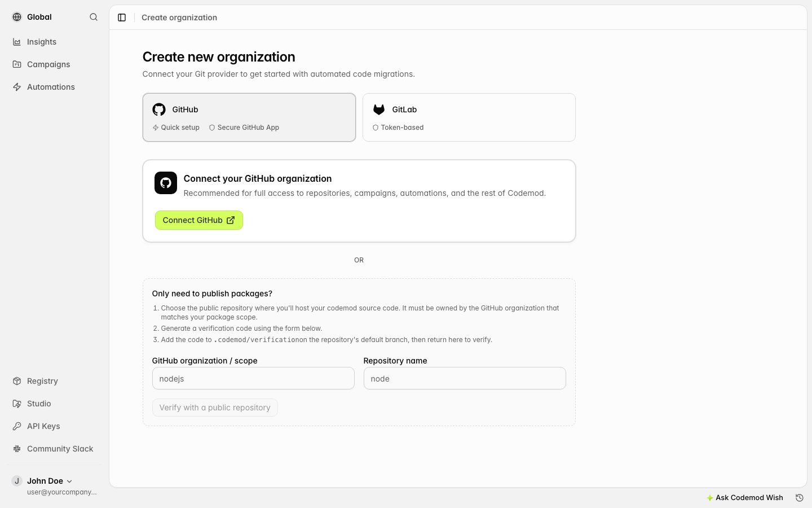
Task: Click the Token-based label
Action: (x=402, y=128)
